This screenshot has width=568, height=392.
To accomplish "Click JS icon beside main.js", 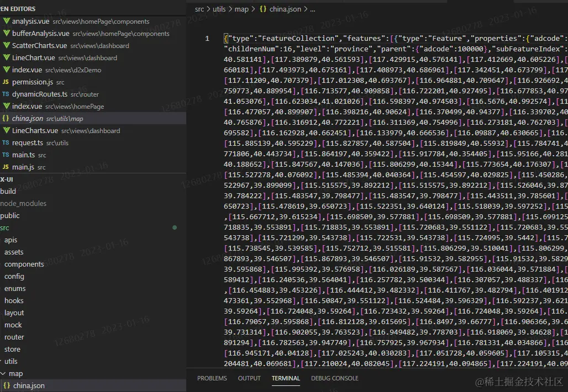I will (x=6, y=167).
